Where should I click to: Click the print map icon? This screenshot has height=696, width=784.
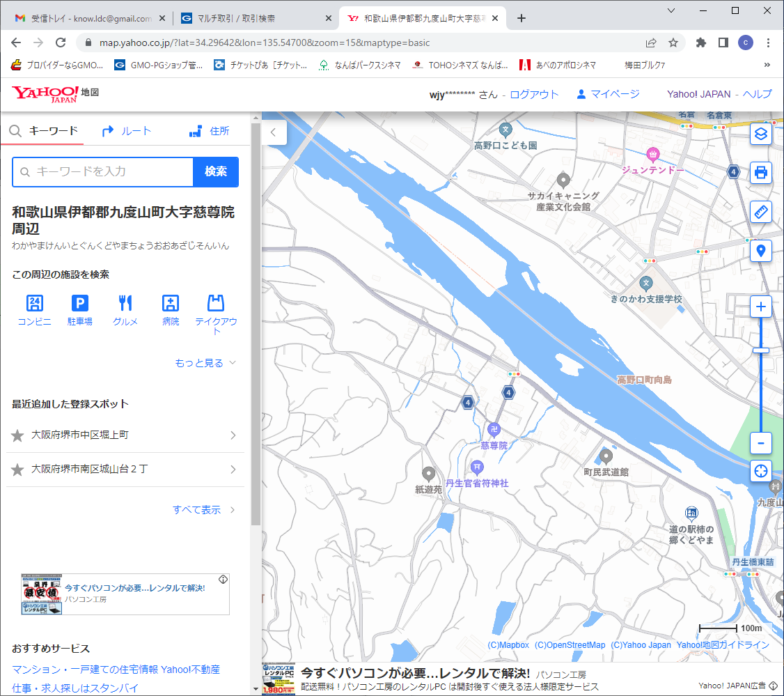click(761, 172)
